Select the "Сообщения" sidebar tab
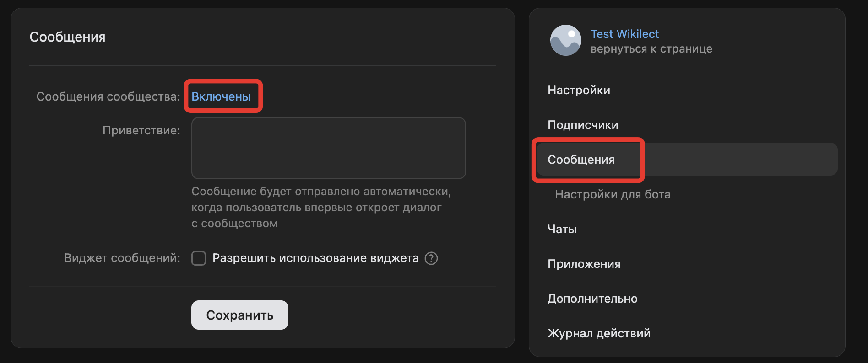This screenshot has width=868, height=363. tap(582, 160)
